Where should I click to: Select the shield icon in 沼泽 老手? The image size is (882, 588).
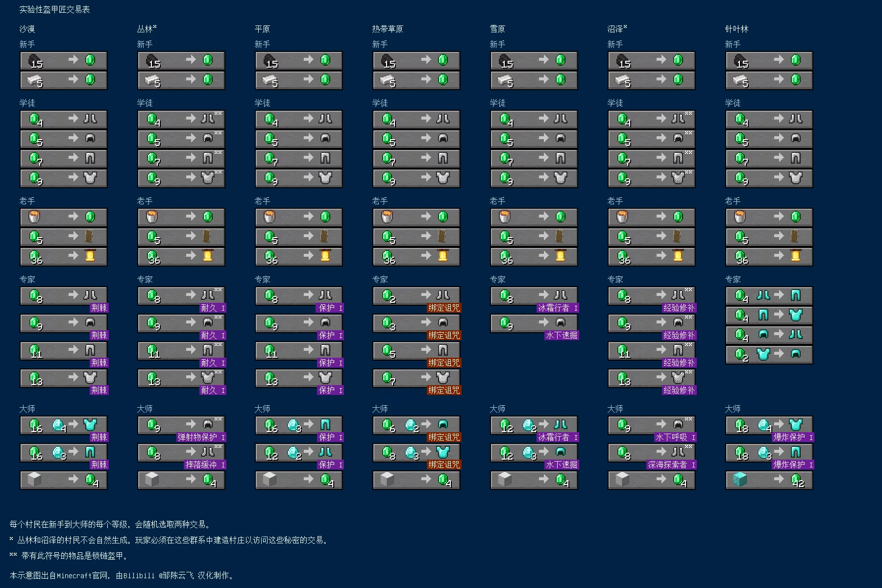[x=678, y=236]
